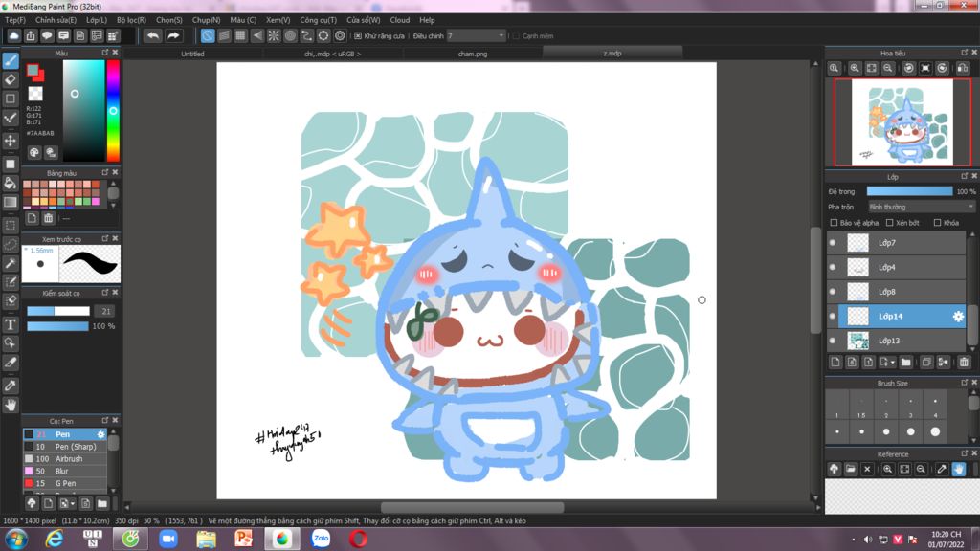Select the rectangular Selection tool
Screen dimensions: 980x551
tap(11, 225)
